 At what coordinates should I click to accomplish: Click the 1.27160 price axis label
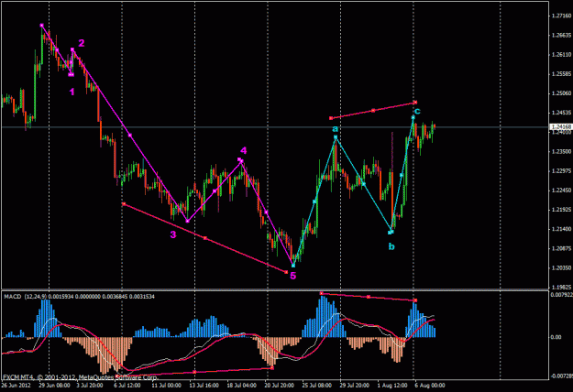[x=561, y=16]
